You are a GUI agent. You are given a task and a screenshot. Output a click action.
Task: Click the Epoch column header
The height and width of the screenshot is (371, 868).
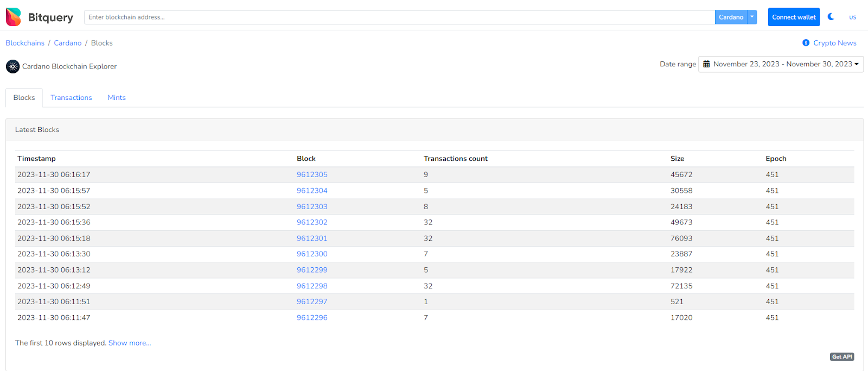[x=776, y=159]
